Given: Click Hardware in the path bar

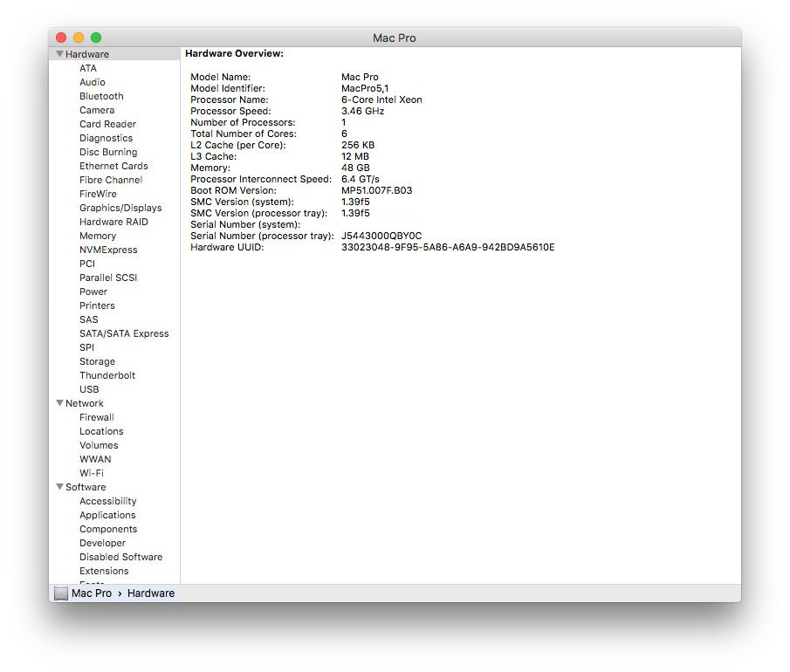Looking at the screenshot, I should click(x=151, y=593).
